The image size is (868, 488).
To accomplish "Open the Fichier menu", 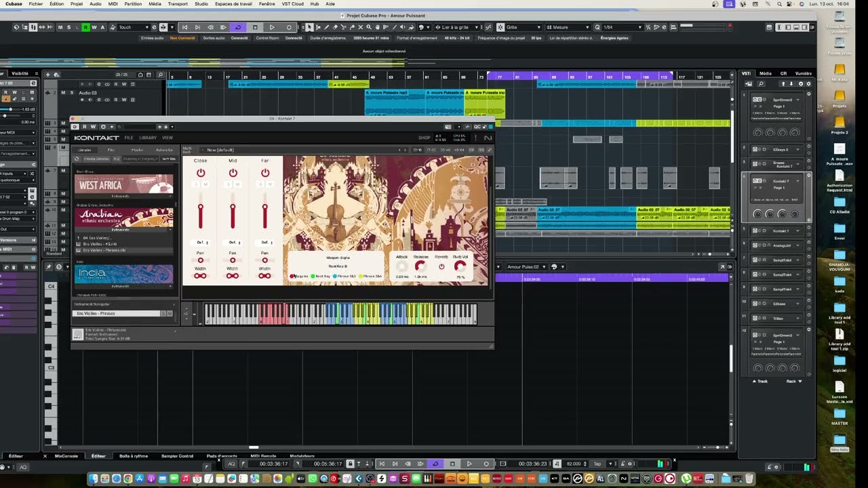I will pyautogui.click(x=36, y=3).
